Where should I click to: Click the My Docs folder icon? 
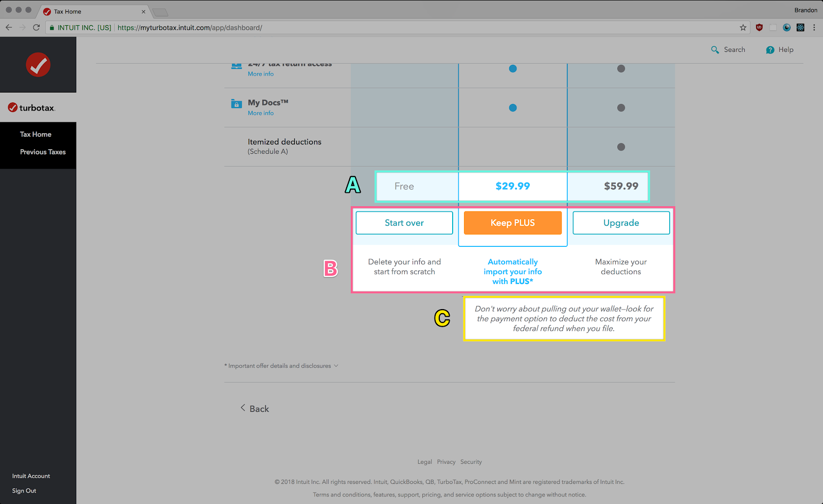(237, 103)
